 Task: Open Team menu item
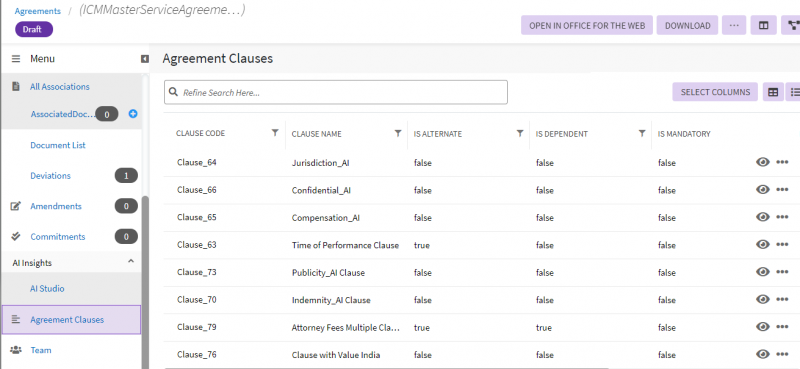(41, 350)
